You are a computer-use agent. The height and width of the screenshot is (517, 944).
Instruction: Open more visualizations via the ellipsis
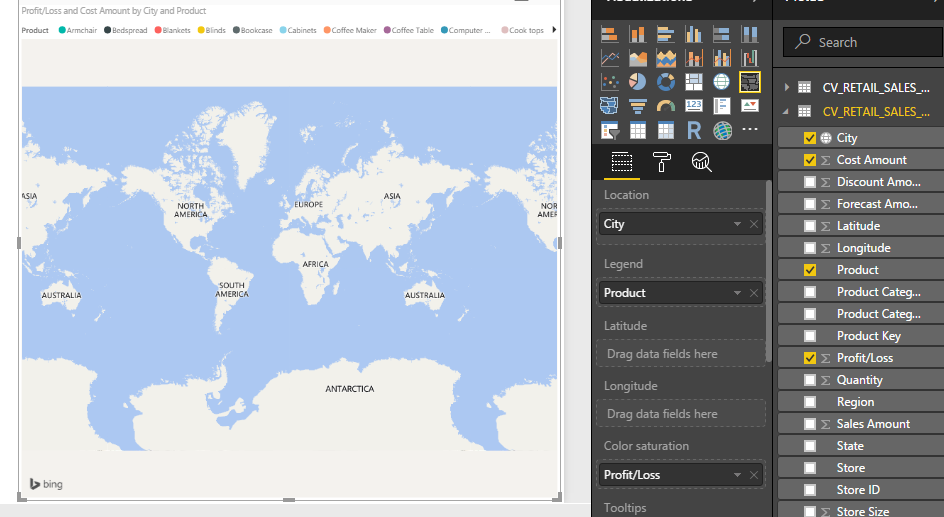pos(750,129)
